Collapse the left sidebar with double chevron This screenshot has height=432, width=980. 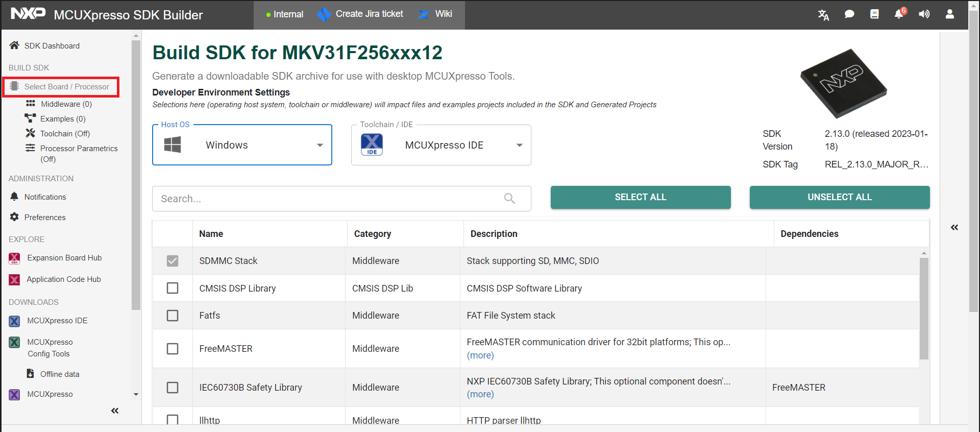[x=115, y=411]
